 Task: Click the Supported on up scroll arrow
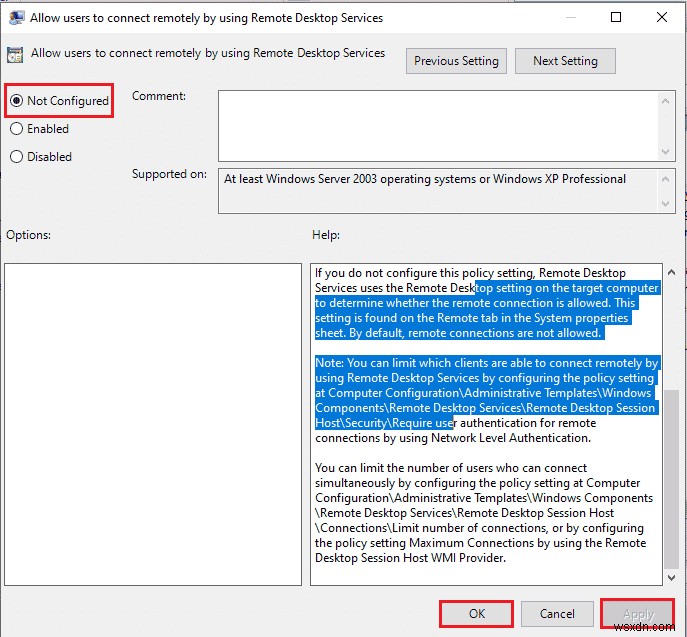tap(666, 179)
